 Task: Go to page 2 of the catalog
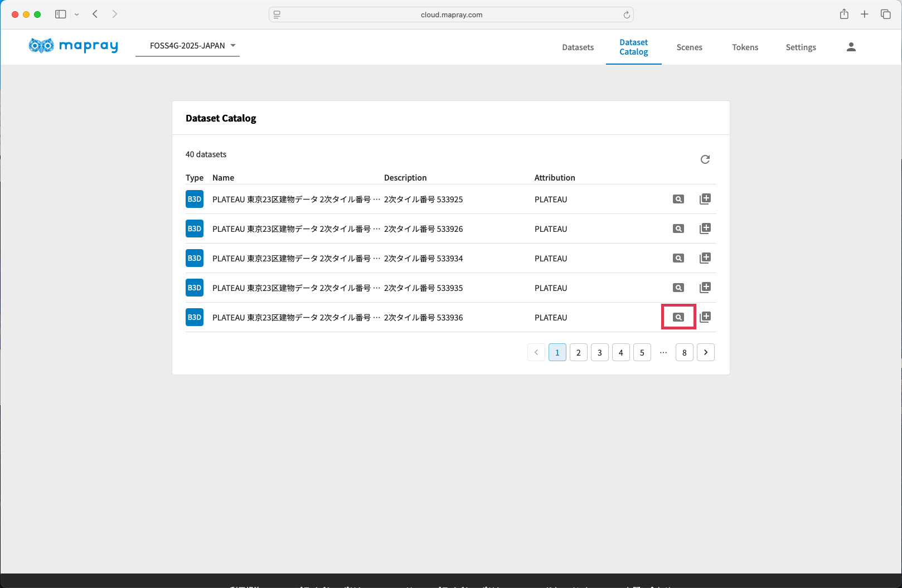578,352
